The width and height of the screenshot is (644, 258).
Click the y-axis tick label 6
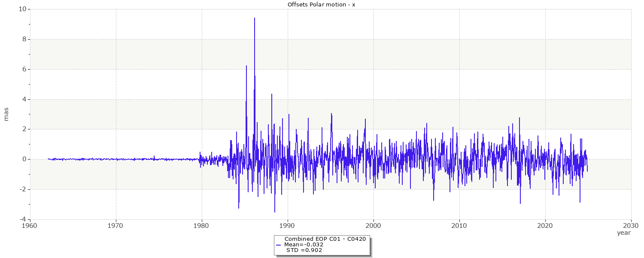24,69
